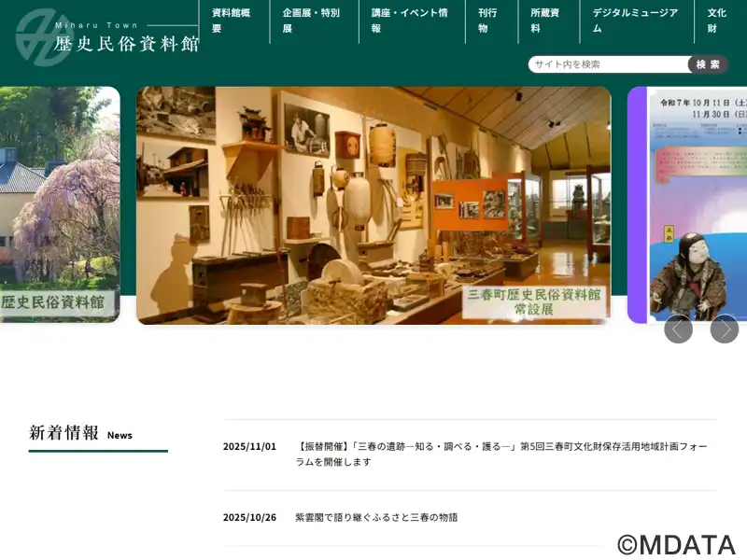Open 紫雲閣で語り継ぐふるさと三春の物語 news
Image resolution: width=747 pixels, height=560 pixels.
point(376,517)
